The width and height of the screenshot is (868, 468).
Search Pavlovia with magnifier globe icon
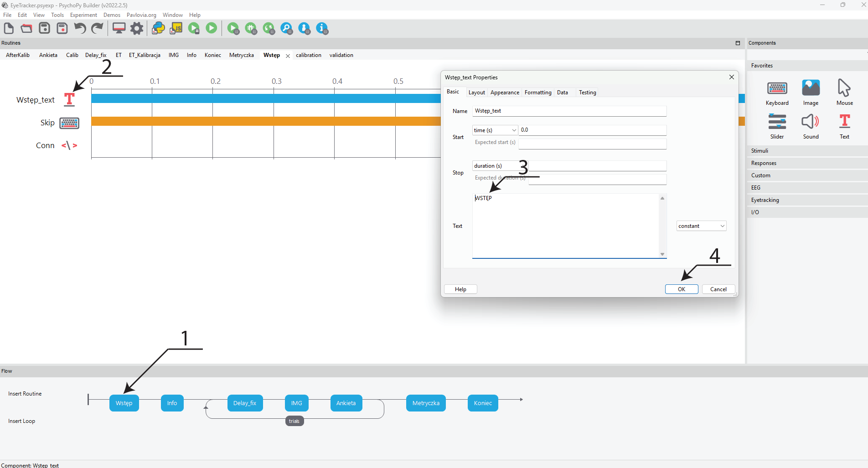click(x=287, y=29)
